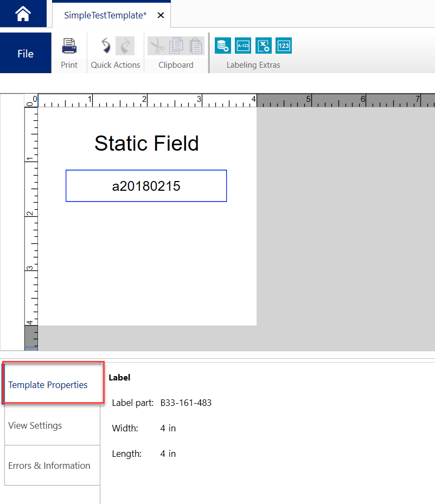Viewport: 435px width, 504px height.
Task: Close the SimpleTestTemplate document
Action: click(x=160, y=15)
